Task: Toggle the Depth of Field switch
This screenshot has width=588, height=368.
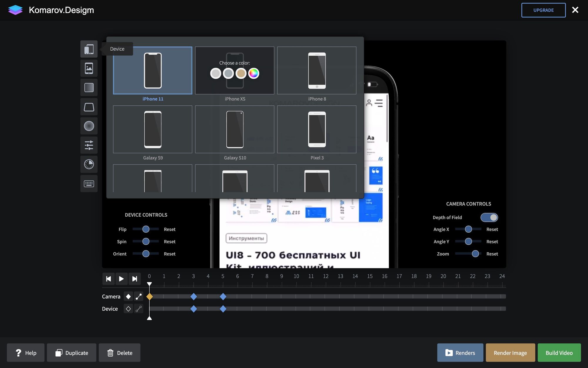Action: pyautogui.click(x=489, y=218)
